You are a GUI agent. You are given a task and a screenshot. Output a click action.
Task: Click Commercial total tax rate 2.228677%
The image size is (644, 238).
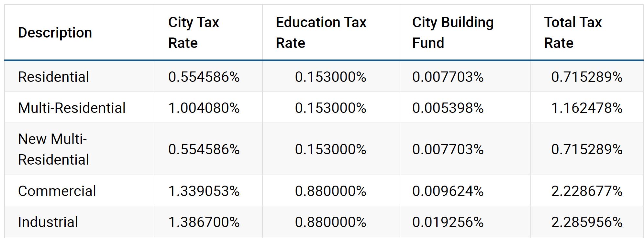coord(587,191)
